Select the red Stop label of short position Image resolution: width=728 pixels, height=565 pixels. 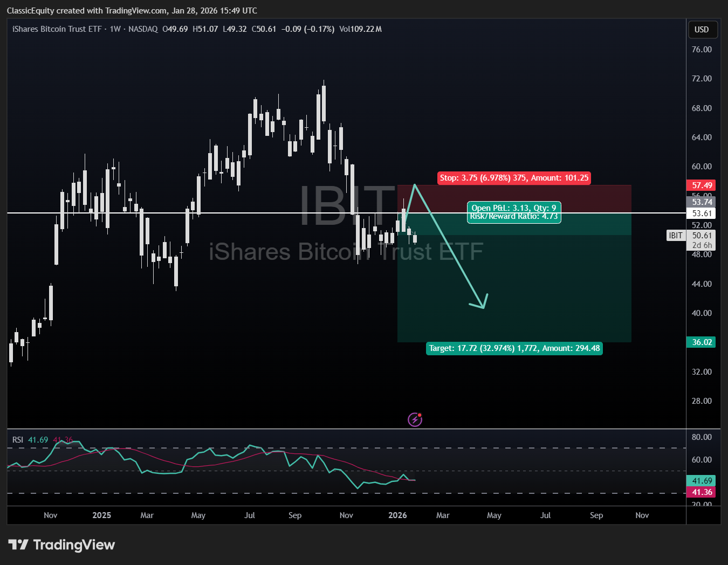[x=514, y=178]
